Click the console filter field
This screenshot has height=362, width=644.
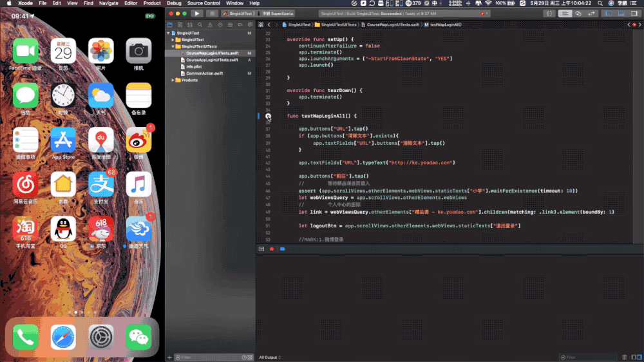click(x=589, y=357)
